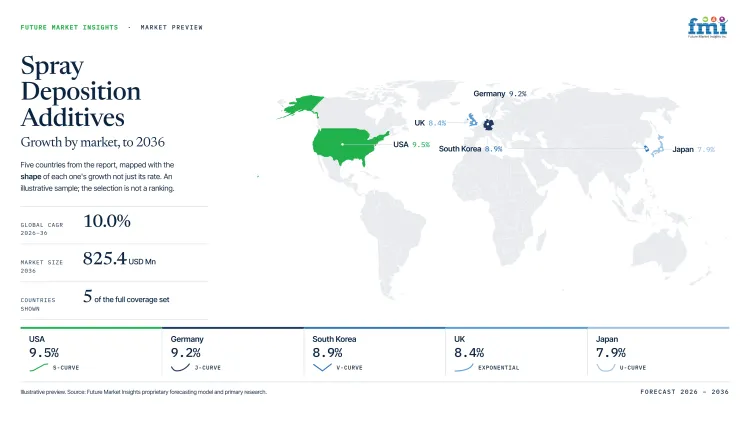
Task: Click the 825.4 USD Mn market size
Action: (x=120, y=259)
